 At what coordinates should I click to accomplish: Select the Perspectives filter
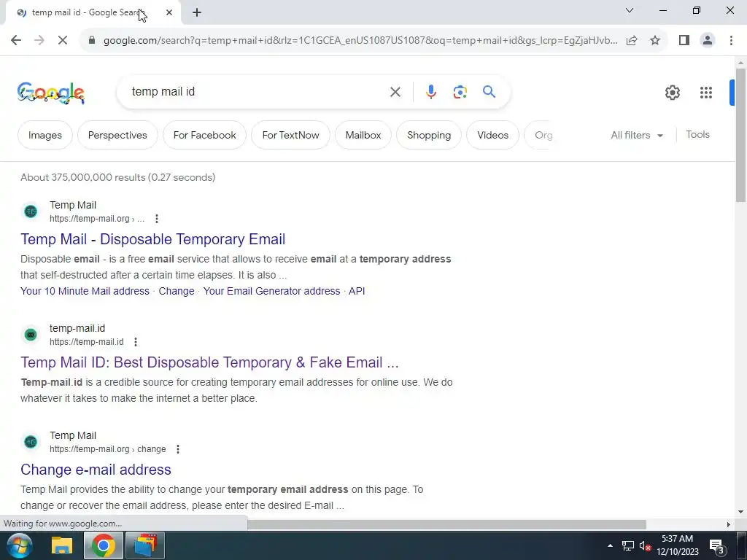[117, 135]
